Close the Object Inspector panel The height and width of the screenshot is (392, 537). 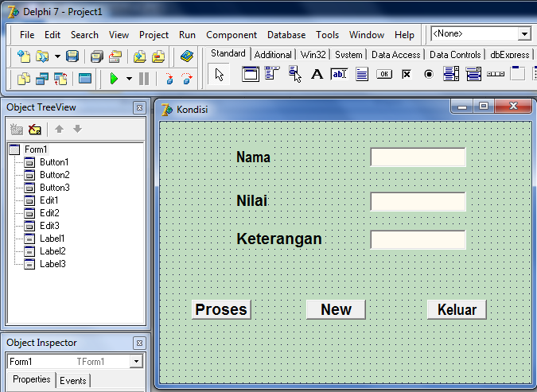point(139,343)
